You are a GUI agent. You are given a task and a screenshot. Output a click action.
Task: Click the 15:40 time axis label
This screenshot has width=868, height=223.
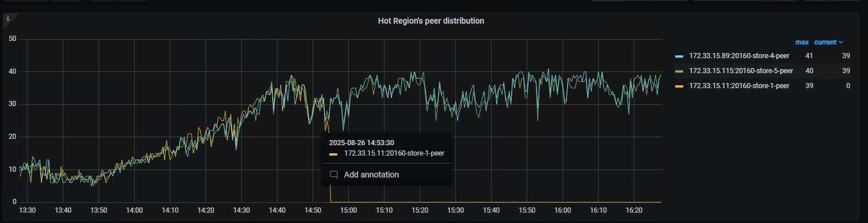pos(491,211)
